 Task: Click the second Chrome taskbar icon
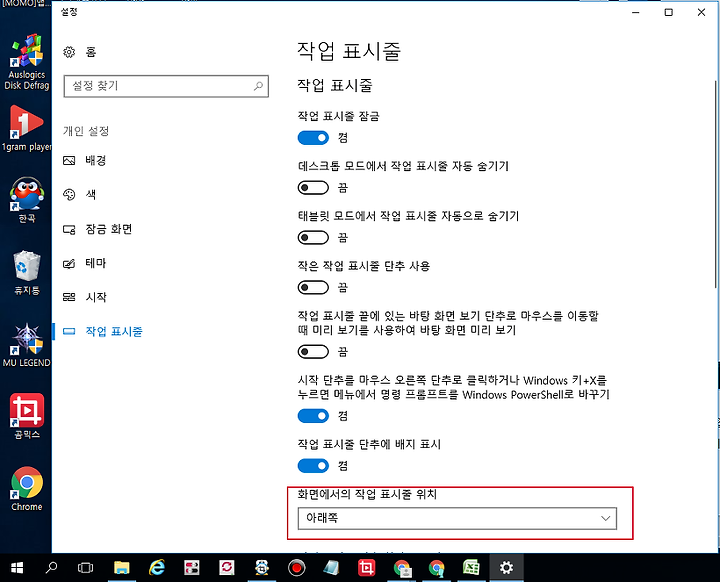click(x=437, y=568)
